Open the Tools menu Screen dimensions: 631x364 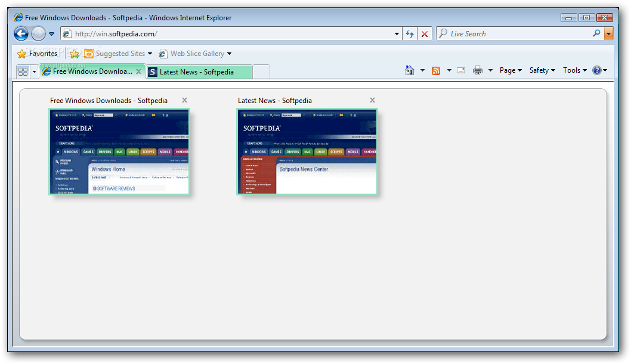[x=575, y=70]
